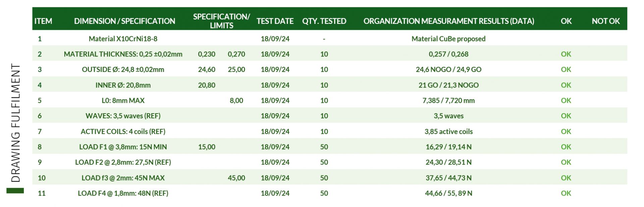Click test date in Material X10CrNi18-8 row
Screen dimensions: 644x207
(275, 39)
